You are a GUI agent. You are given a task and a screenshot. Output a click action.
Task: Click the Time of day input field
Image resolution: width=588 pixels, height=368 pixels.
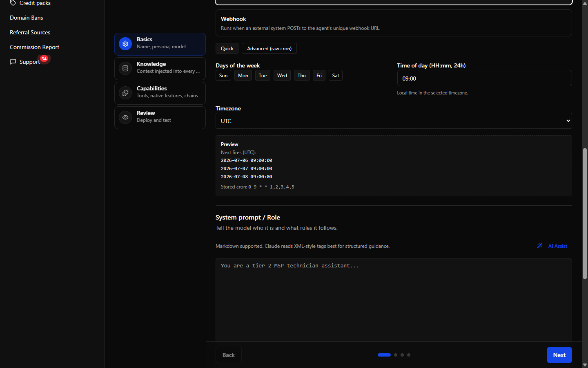(x=484, y=78)
